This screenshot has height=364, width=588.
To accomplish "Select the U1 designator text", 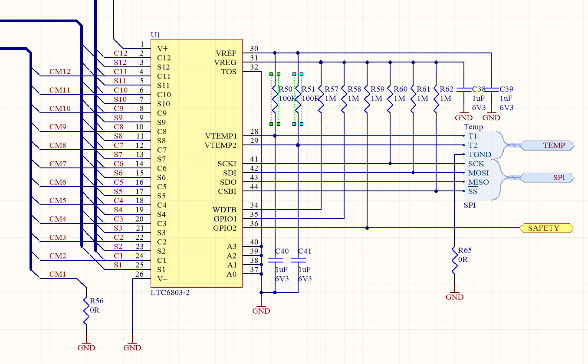I will [155, 35].
